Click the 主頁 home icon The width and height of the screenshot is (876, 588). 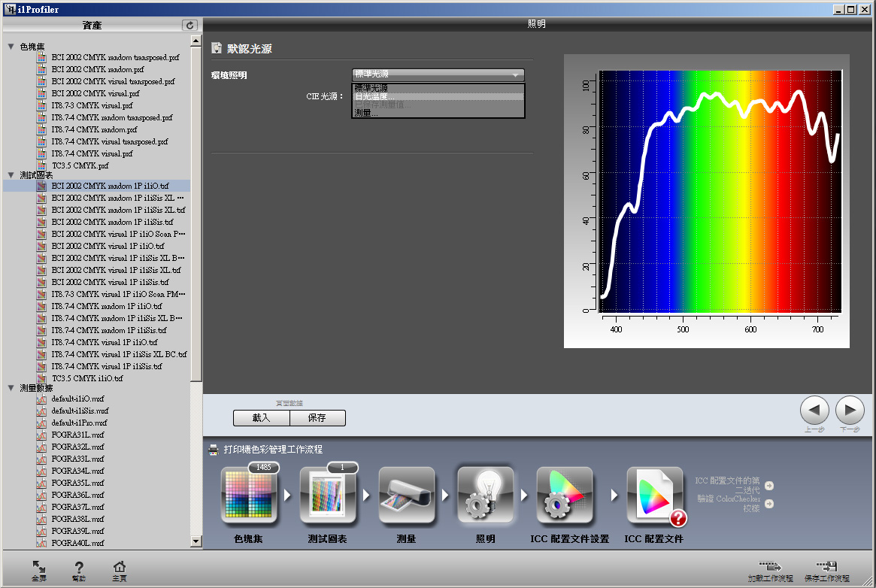(x=119, y=568)
